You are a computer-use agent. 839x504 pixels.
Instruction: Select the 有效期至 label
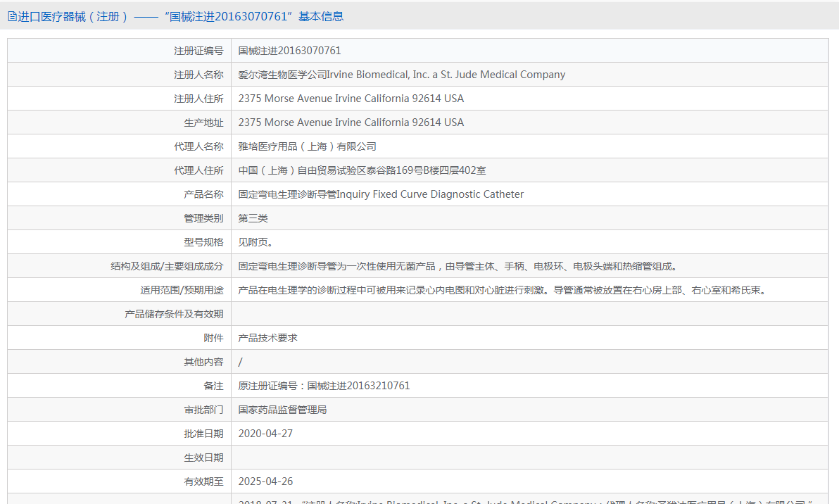[x=204, y=481]
